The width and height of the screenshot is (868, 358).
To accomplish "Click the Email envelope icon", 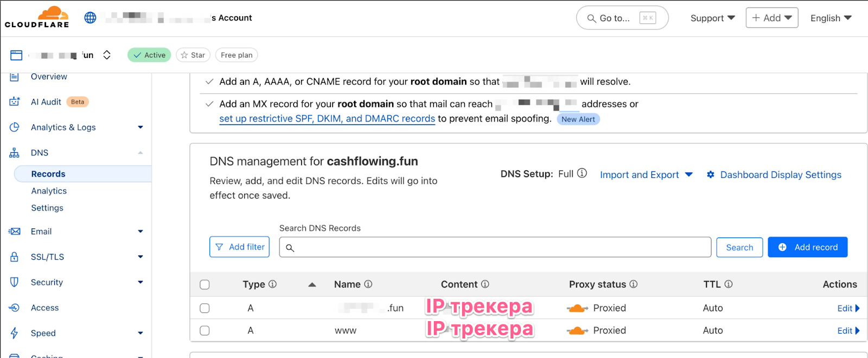I will 15,231.
